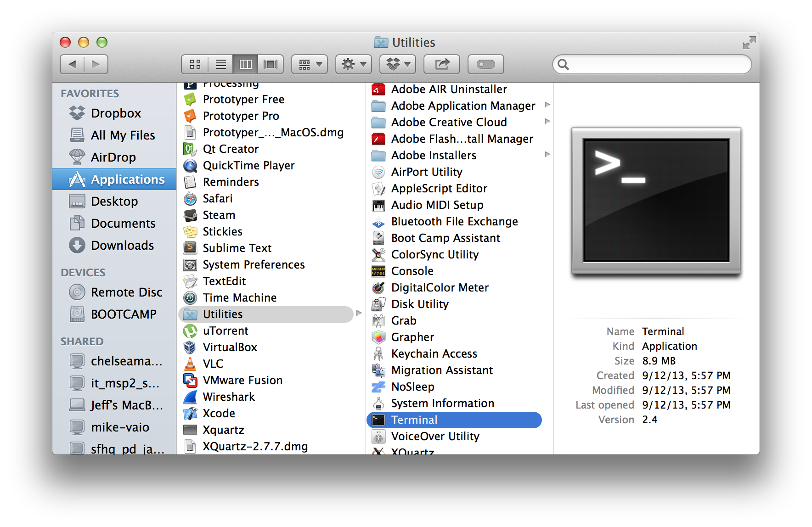
Task: Click the Steam app icon
Action: tap(190, 215)
